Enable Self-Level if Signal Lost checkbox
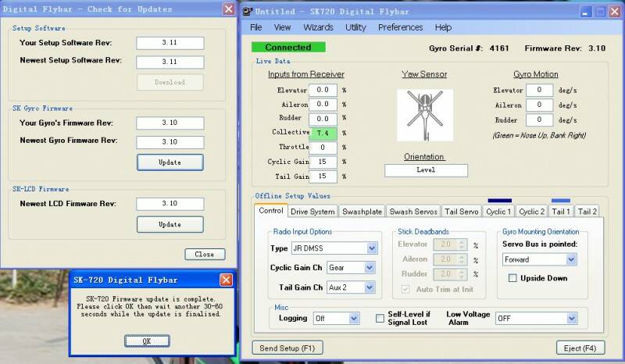The height and width of the screenshot is (364, 625). pos(380,318)
